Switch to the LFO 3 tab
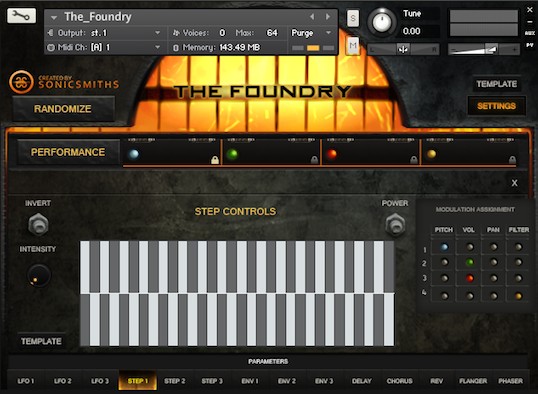This screenshot has height=394, width=538. pyautogui.click(x=100, y=381)
